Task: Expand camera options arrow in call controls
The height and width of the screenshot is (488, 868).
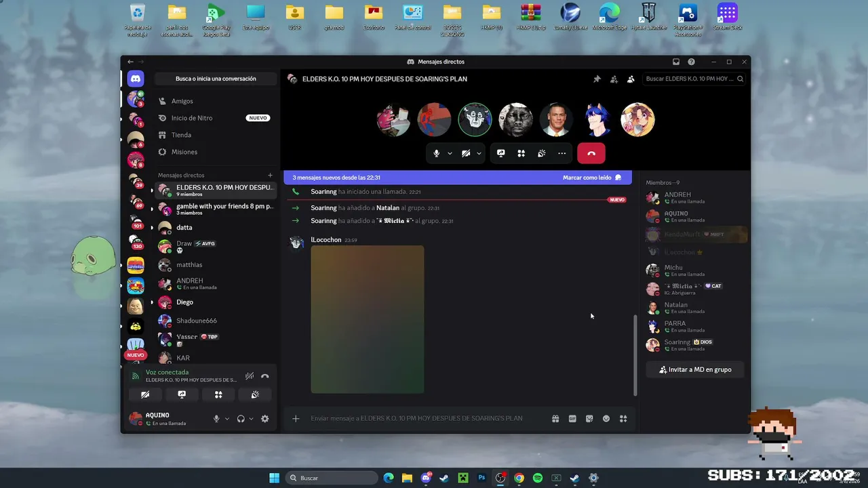Action: [x=479, y=153]
